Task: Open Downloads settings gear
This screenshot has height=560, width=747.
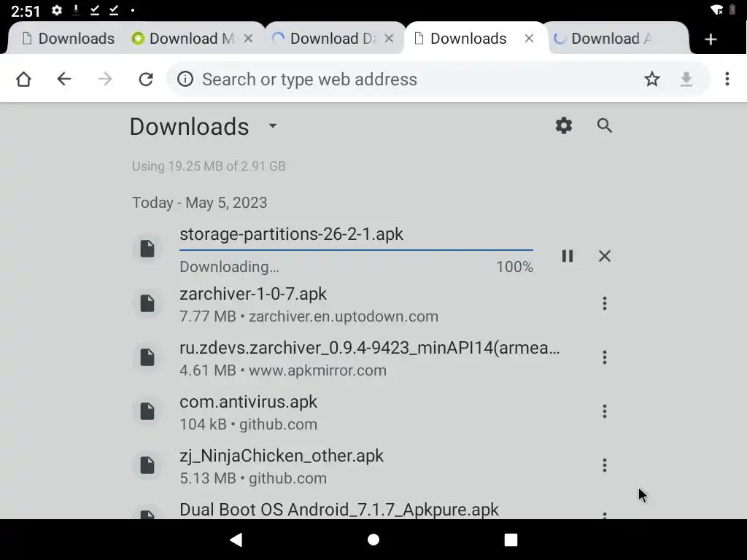Action: coord(564,125)
